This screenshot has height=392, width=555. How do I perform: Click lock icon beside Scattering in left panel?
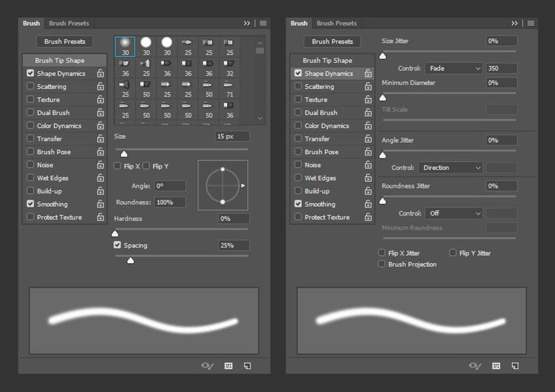click(100, 86)
